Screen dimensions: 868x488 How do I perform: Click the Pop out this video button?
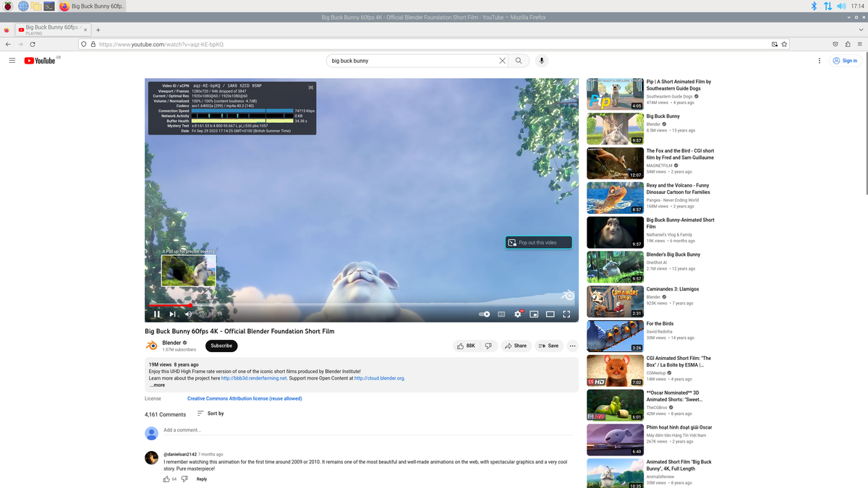point(538,242)
